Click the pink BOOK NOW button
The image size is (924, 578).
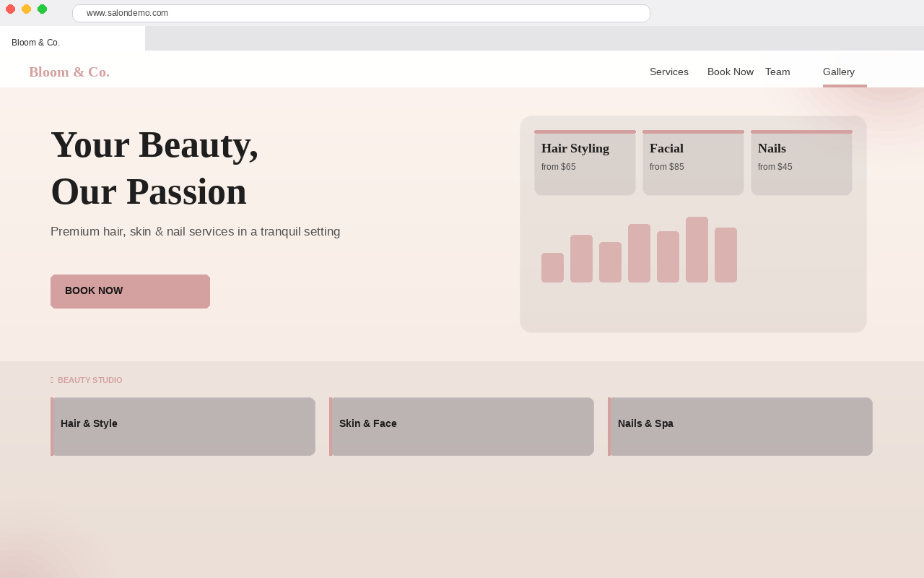tap(130, 291)
